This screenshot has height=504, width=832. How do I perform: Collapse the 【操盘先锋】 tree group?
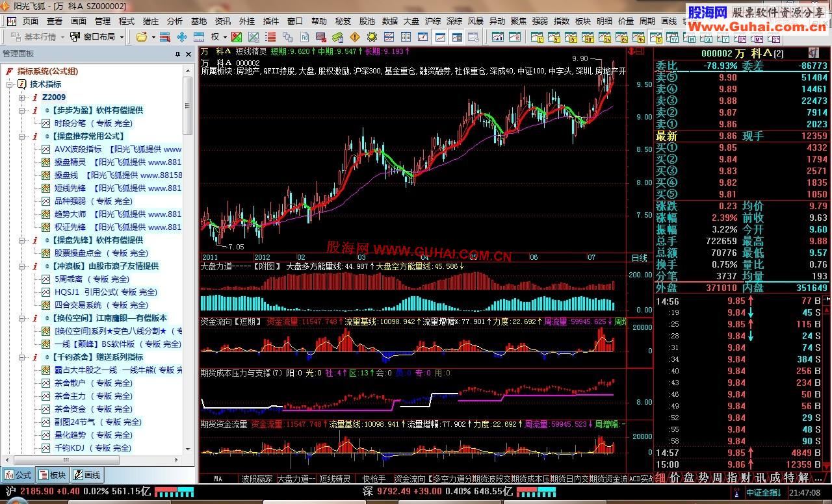click(x=22, y=240)
